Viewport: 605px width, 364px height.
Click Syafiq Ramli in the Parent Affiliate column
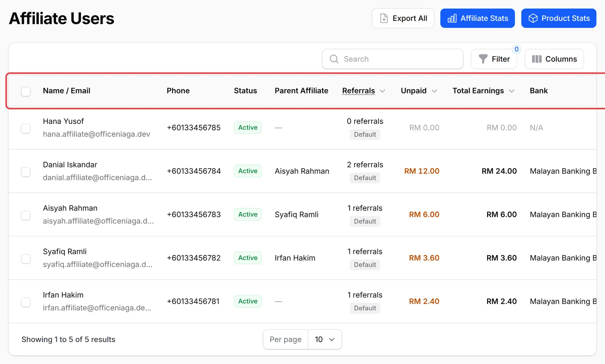pyautogui.click(x=296, y=215)
